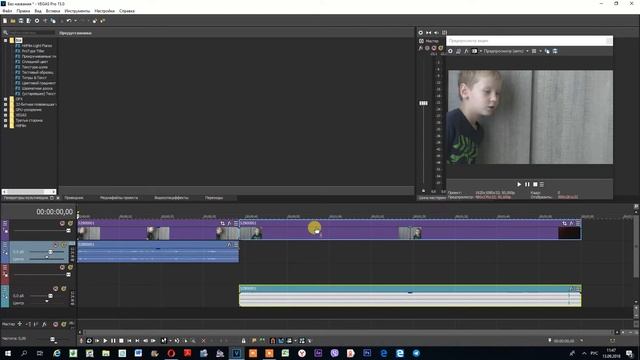
Task: Click the plugin search field
Action: 31,33
